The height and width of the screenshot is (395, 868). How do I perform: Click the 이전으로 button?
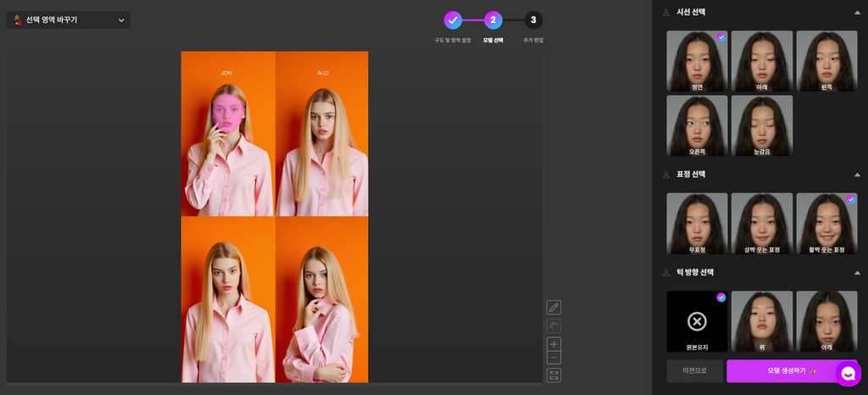(695, 370)
